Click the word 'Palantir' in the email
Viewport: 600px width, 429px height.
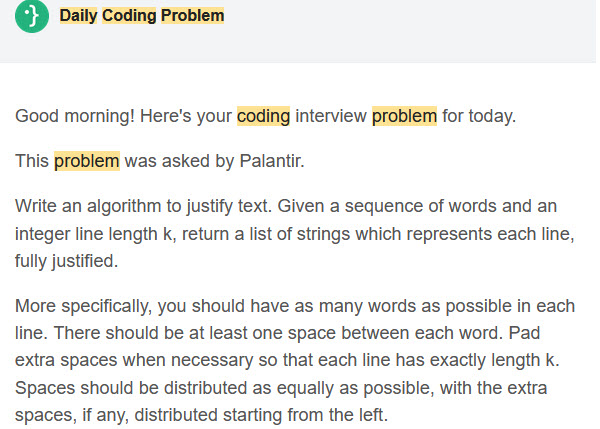(272, 161)
